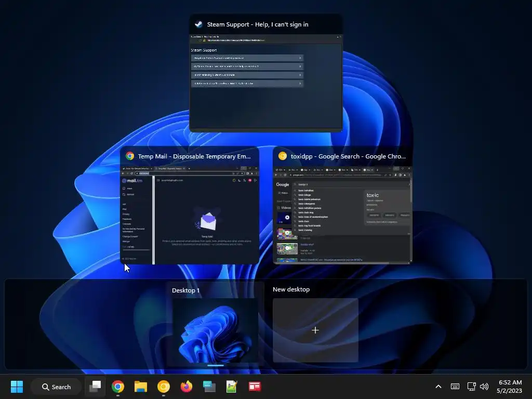Open the yellow Chrome Canary taskbar icon

click(164, 387)
